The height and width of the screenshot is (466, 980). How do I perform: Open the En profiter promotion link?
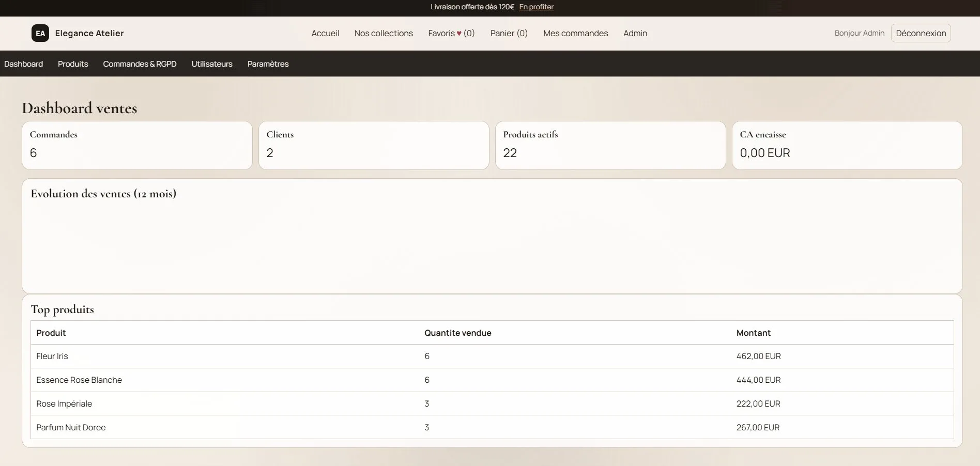536,7
